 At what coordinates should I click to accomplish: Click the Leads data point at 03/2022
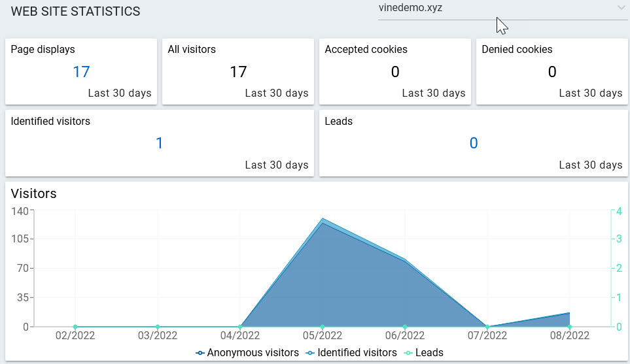[158, 327]
